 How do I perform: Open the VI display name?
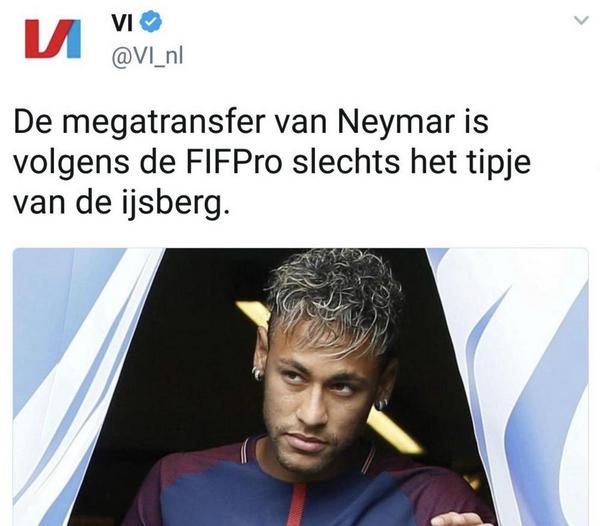122,22
